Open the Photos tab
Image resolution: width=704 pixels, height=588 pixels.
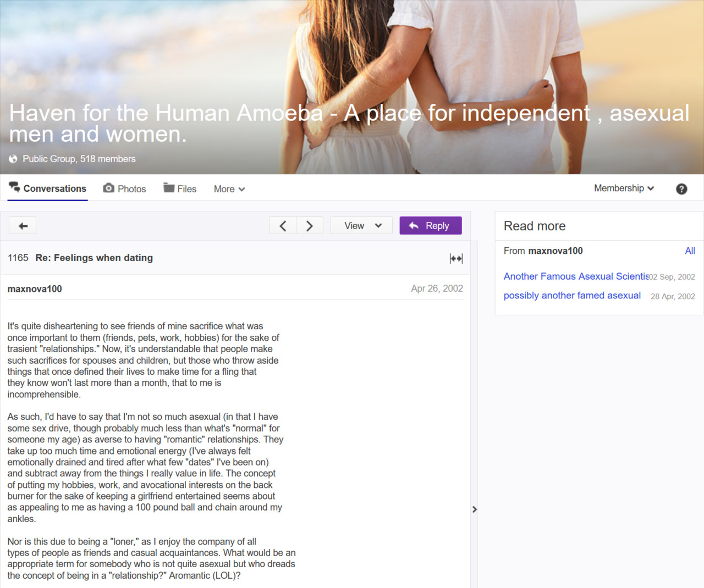tap(125, 188)
